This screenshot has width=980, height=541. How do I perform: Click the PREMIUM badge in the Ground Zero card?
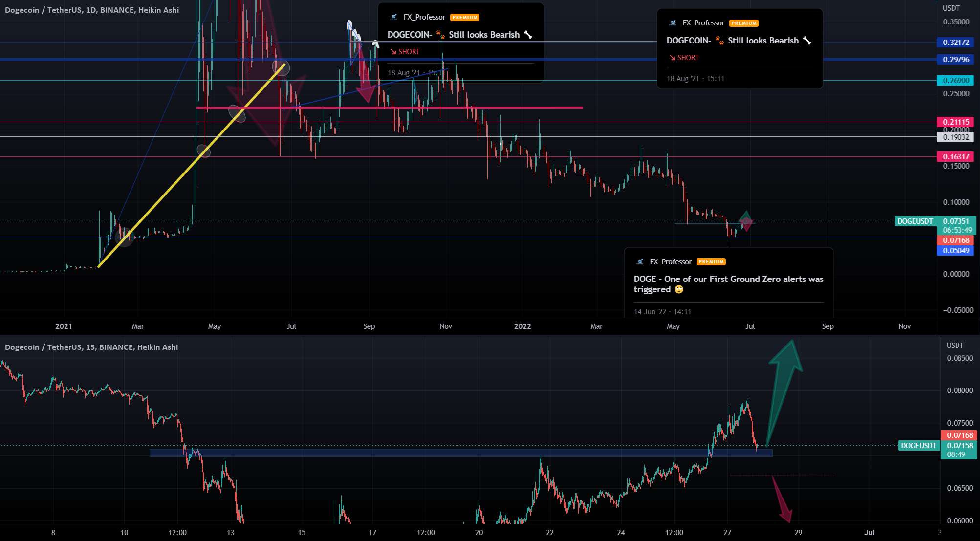(711, 262)
